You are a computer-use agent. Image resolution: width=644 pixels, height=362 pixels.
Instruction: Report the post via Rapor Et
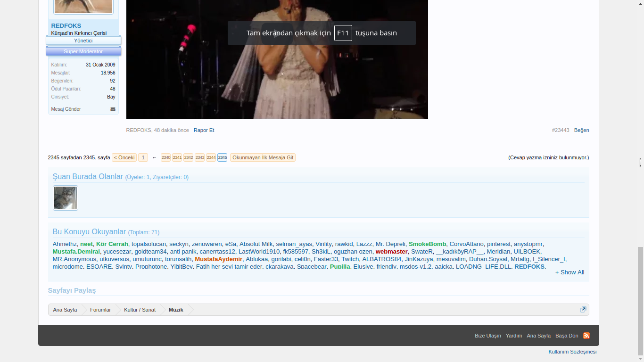204,130
